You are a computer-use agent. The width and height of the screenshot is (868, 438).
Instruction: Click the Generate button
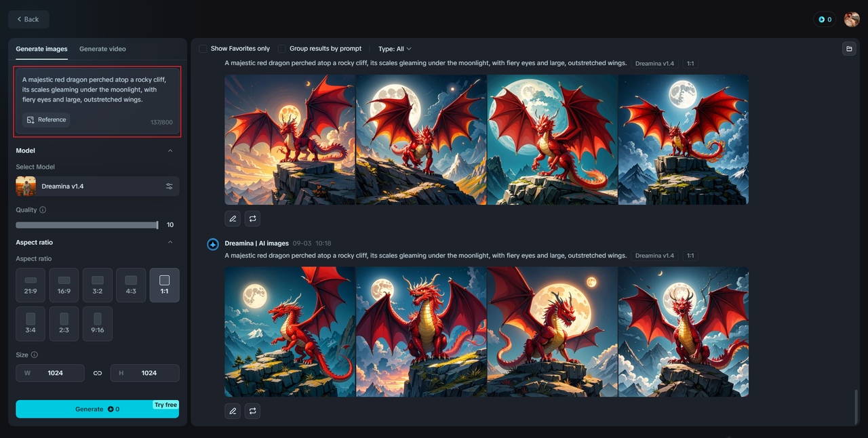[98, 409]
